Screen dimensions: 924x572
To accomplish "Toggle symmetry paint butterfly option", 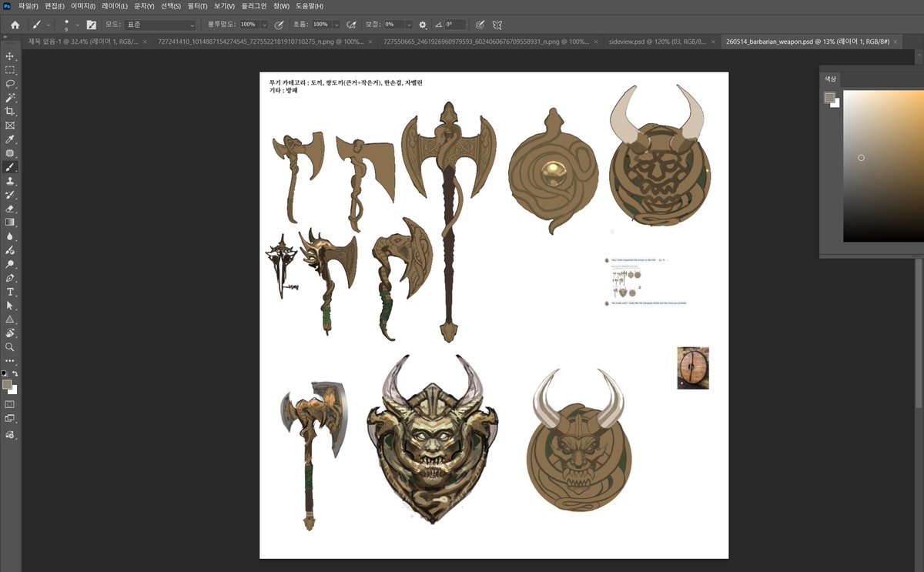I will (497, 25).
